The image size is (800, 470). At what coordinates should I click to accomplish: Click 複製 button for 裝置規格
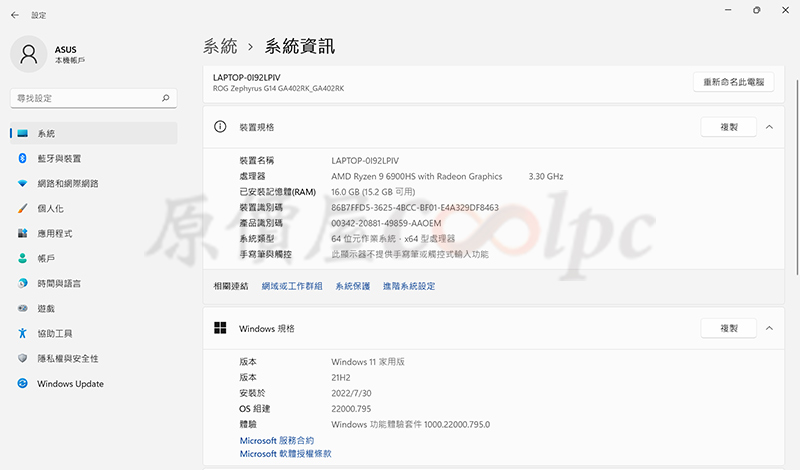(x=729, y=127)
